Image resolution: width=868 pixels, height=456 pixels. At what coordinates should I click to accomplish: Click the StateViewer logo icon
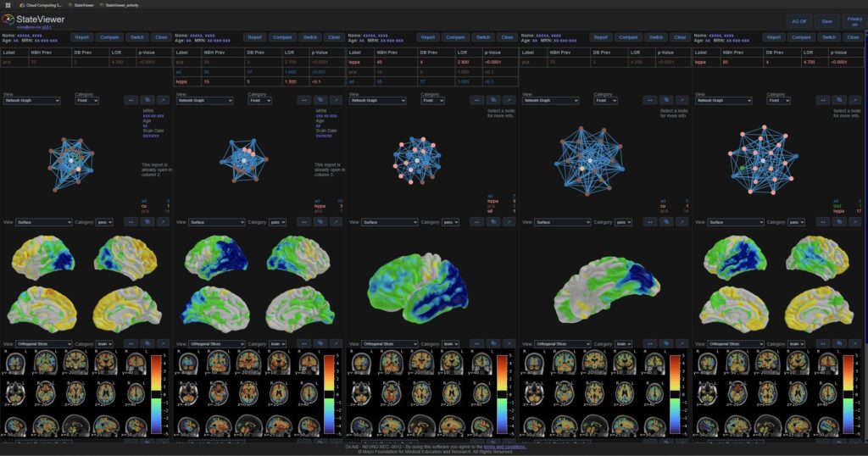pyautogui.click(x=8, y=19)
